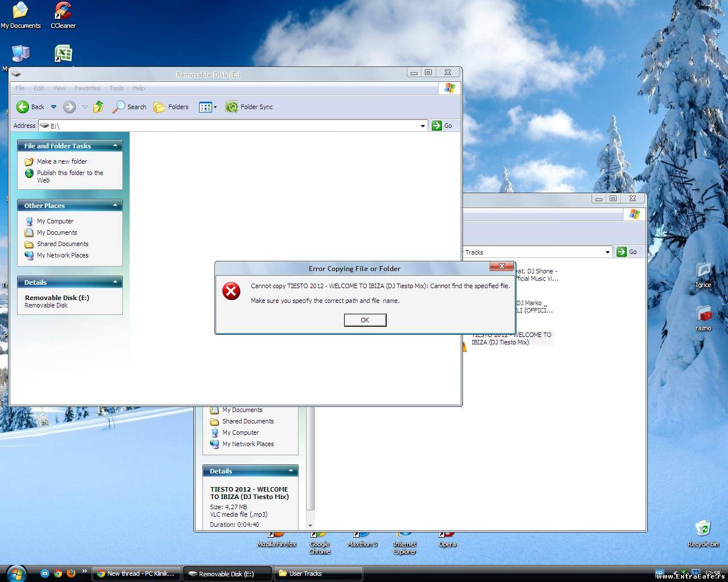Collapse the Details panel for Removable Disk
Image resolution: width=728 pixels, height=582 pixels.
coord(115,282)
